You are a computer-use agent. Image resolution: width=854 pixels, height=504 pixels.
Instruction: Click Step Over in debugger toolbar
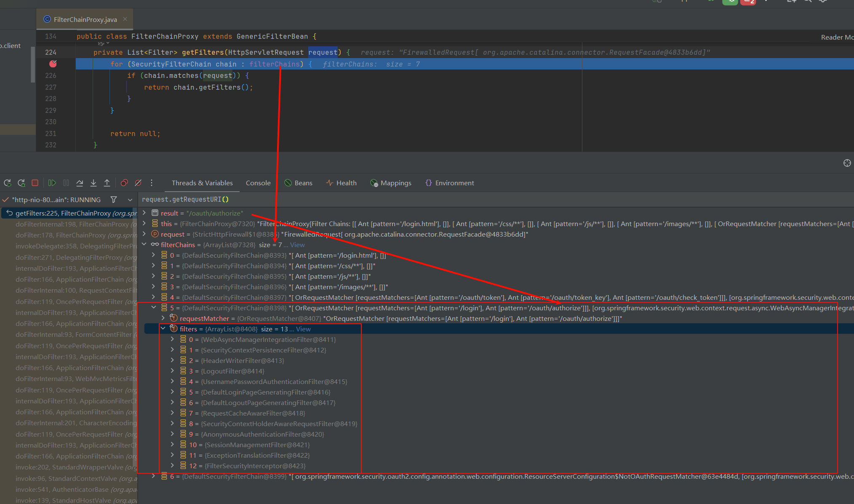(x=80, y=183)
